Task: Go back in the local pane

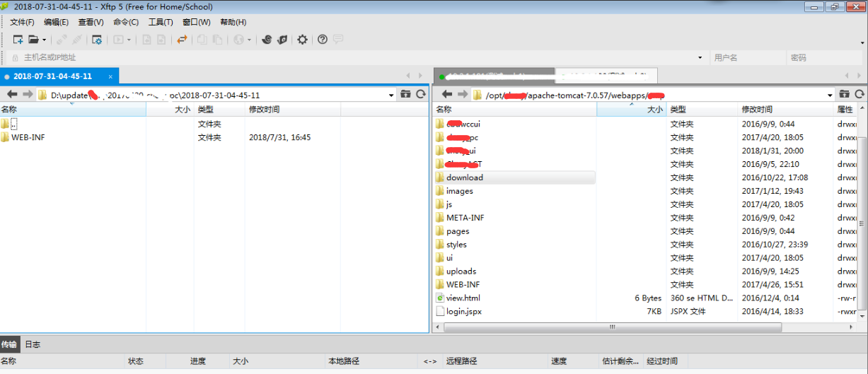Action: tap(12, 94)
